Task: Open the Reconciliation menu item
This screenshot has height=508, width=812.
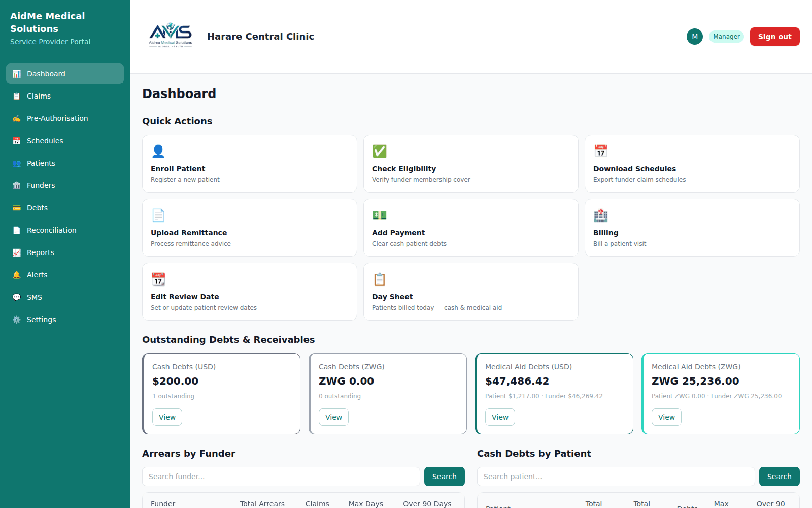Action: pyautogui.click(x=65, y=230)
